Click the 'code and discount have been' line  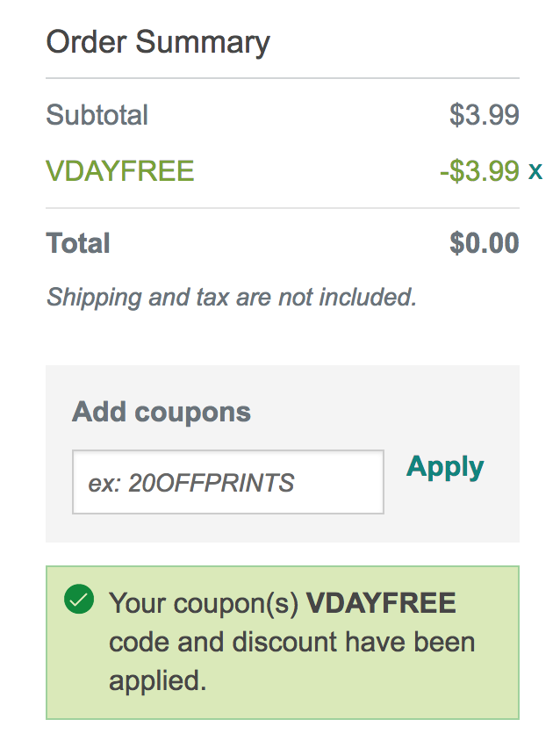coord(292,642)
